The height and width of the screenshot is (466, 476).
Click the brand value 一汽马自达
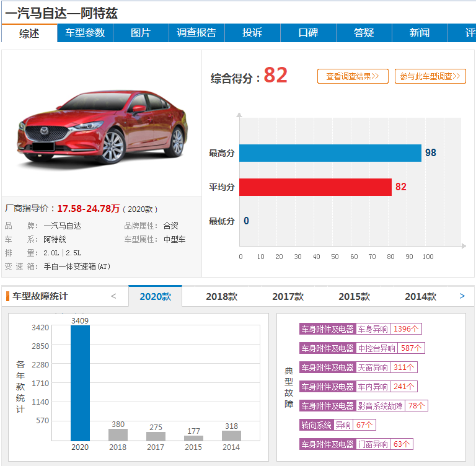pyautogui.click(x=62, y=226)
